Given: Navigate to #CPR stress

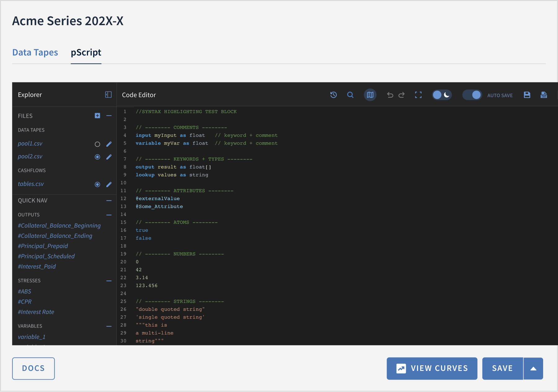Looking at the screenshot, I should point(25,302).
